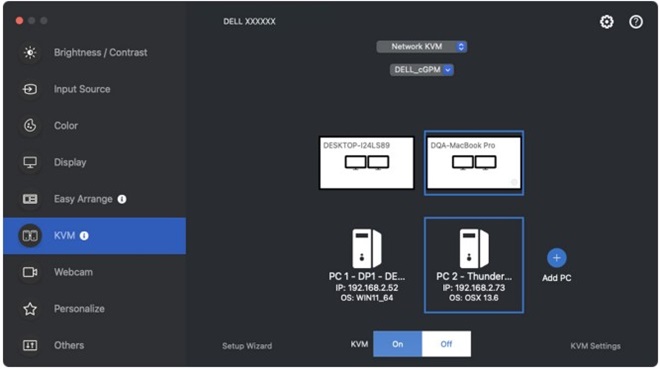
Task: Open the DELL_cGPM dropdown
Action: [421, 70]
